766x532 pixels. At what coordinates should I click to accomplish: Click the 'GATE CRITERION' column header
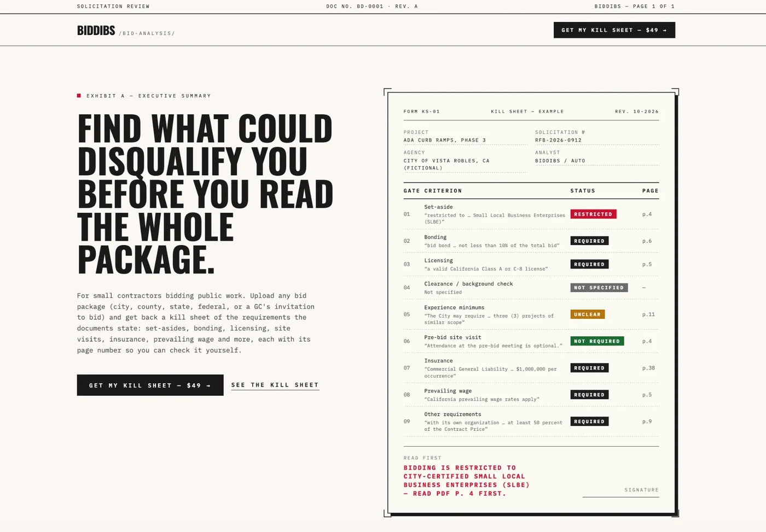point(433,191)
